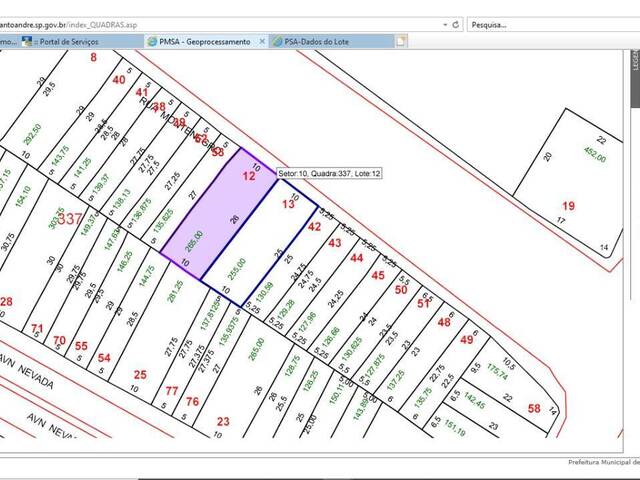Click the URL address bar
640x480 pixels.
(x=200, y=22)
